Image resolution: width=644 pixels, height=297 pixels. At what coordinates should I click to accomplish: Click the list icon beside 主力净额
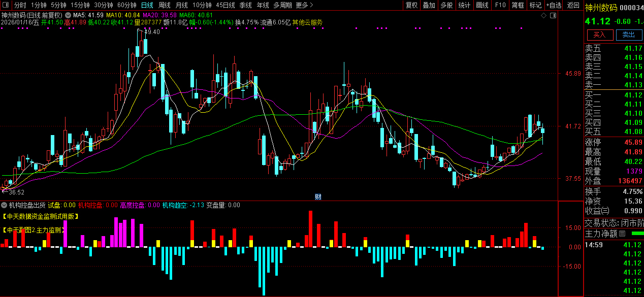[x=622, y=234]
